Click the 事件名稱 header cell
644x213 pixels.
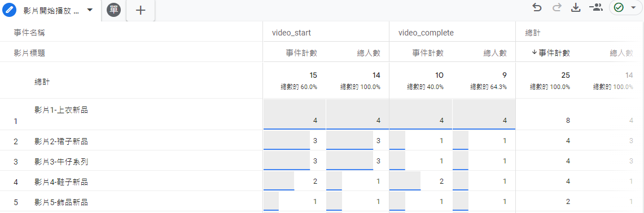coord(29,33)
